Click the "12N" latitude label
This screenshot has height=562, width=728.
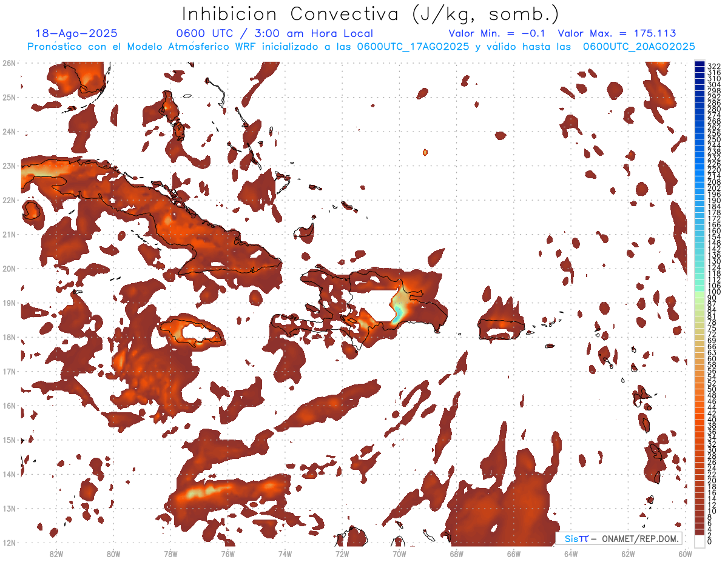(x=8, y=543)
